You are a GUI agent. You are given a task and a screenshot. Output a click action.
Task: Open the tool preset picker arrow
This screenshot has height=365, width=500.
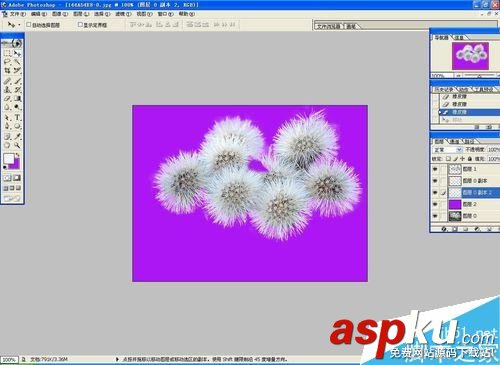coord(19,25)
